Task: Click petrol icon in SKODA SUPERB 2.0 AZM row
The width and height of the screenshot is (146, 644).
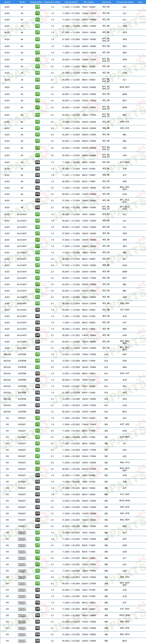Action: coord(37,361)
